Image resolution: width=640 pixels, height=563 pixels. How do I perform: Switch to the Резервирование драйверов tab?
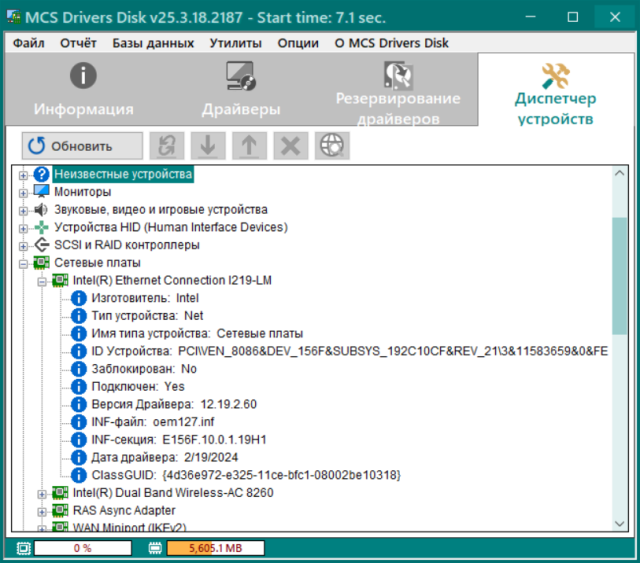397,92
